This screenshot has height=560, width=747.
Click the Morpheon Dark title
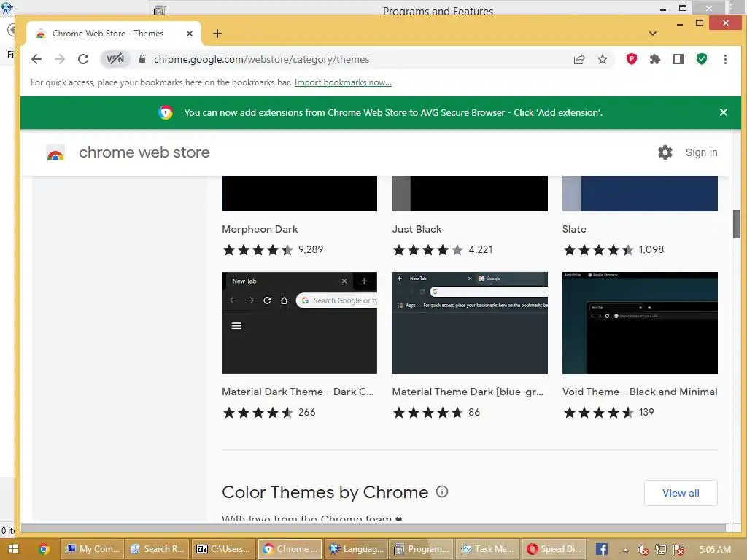pos(260,229)
